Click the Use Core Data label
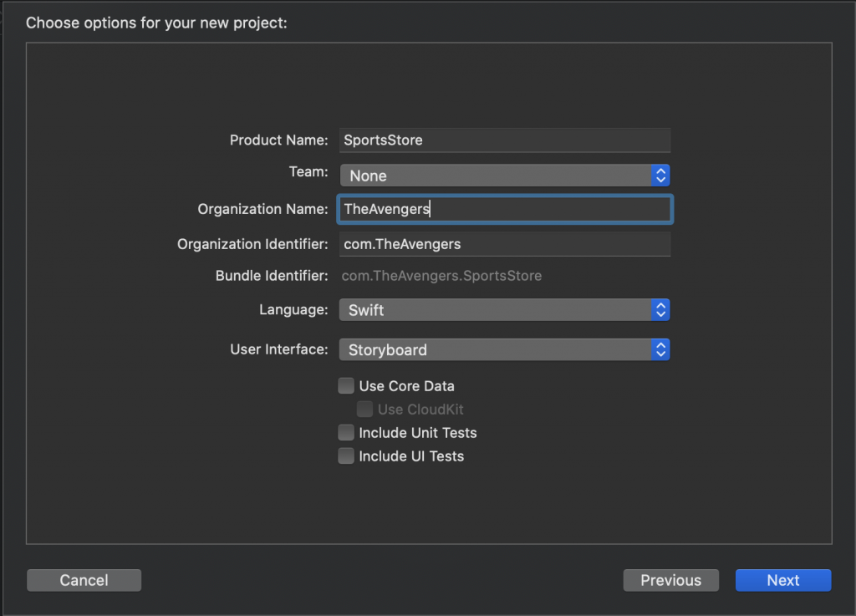Image resolution: width=856 pixels, height=616 pixels. 406,386
